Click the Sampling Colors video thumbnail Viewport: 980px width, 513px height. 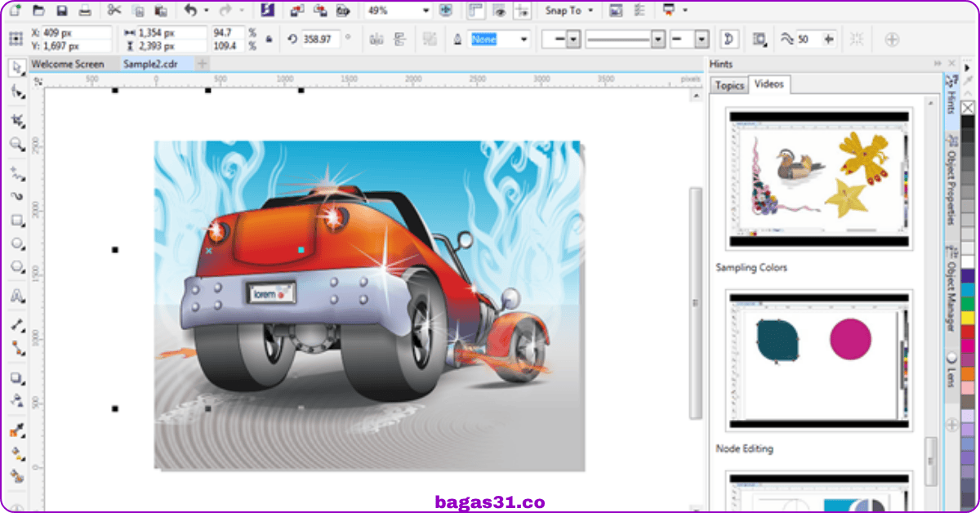(x=819, y=178)
